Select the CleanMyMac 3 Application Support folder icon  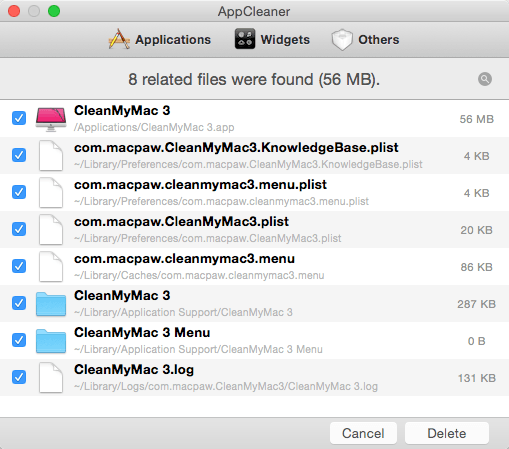tap(51, 304)
